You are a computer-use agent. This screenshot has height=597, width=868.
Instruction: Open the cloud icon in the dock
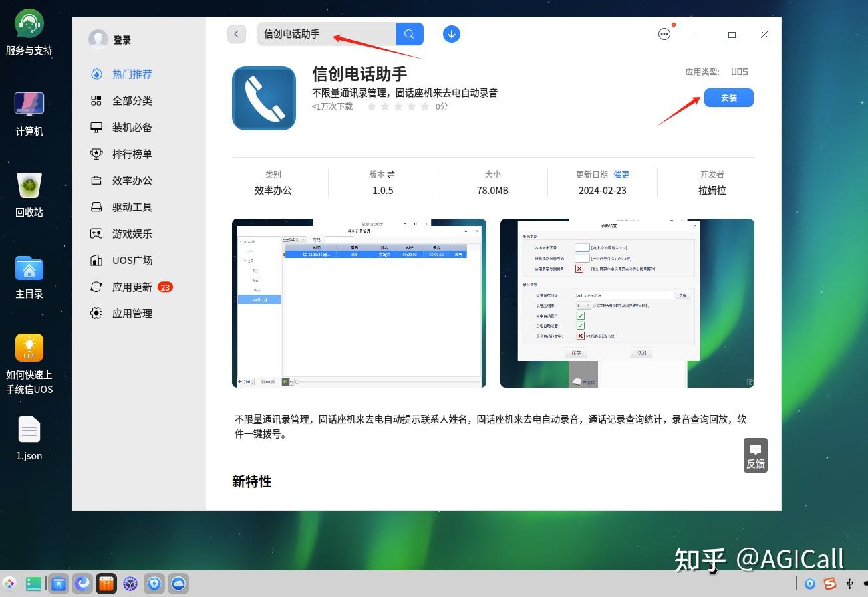pyautogui.click(x=178, y=584)
